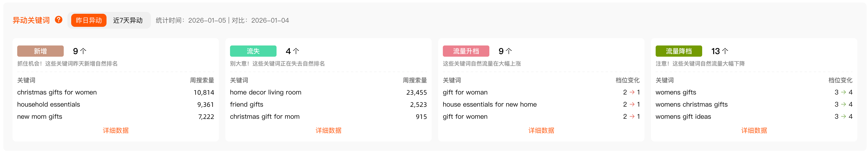
Task: Click the green 流失 category badge
Action: [x=253, y=51]
